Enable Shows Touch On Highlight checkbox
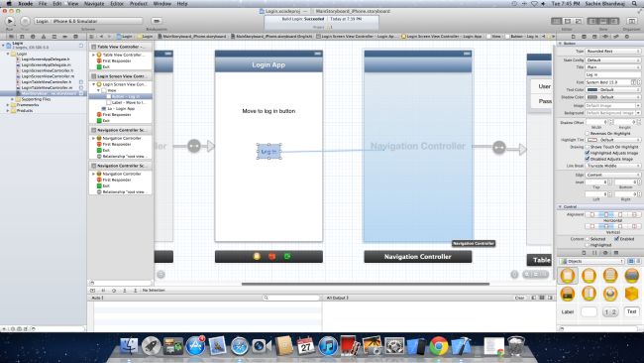Image resolution: width=644 pixels, height=363 pixels. click(587, 147)
